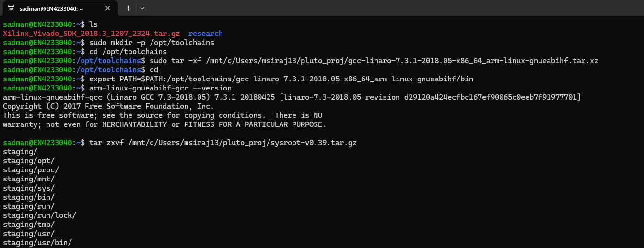Click the staging/run/lock/ output line
The image size is (644, 248).
click(39, 215)
